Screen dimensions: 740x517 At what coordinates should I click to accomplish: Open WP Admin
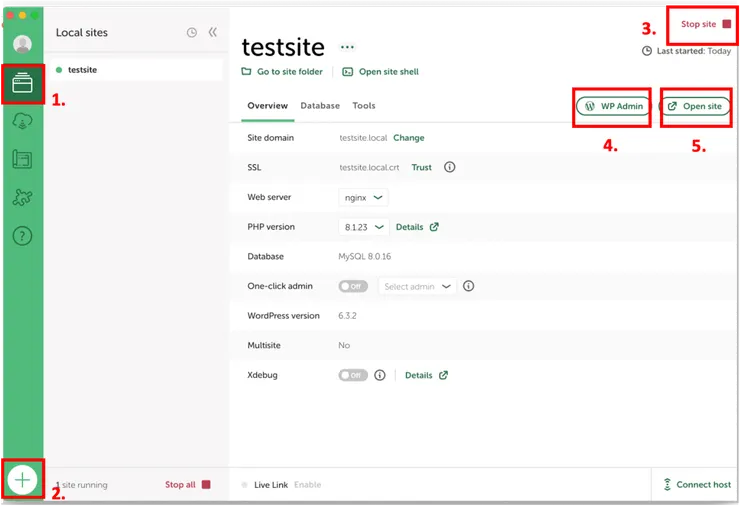(614, 106)
